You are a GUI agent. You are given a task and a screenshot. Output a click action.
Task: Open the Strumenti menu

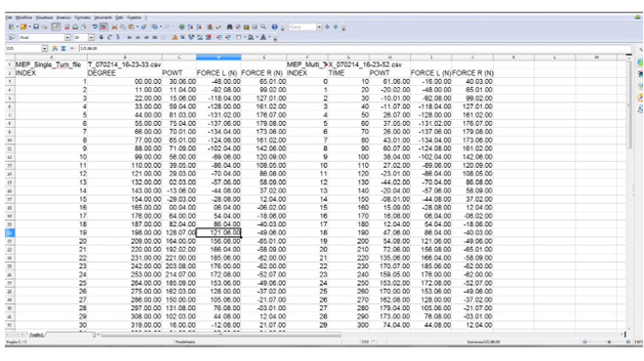point(103,18)
